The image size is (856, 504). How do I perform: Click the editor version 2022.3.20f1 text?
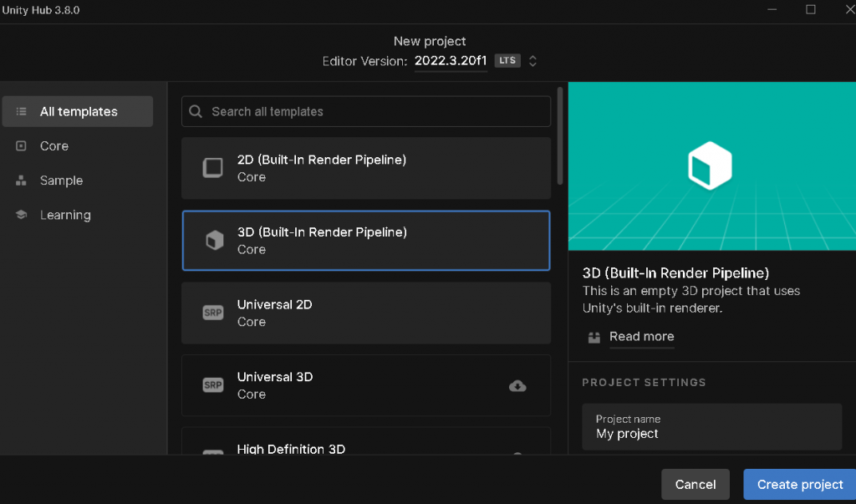pyautogui.click(x=451, y=61)
